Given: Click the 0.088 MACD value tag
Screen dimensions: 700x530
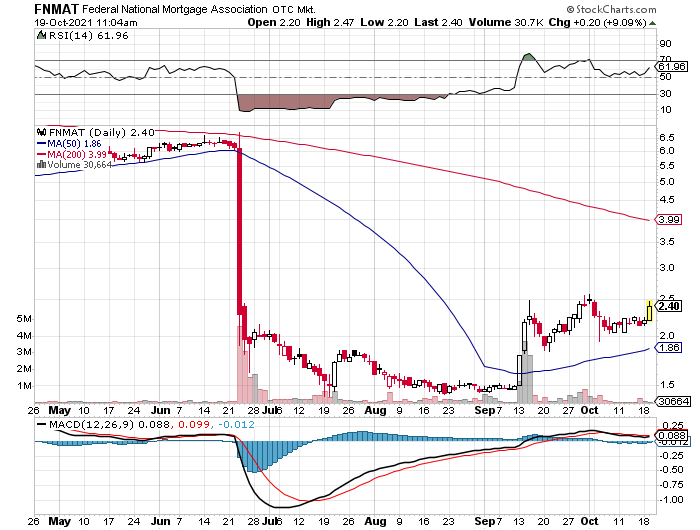Looking at the screenshot, I should tap(671, 435).
